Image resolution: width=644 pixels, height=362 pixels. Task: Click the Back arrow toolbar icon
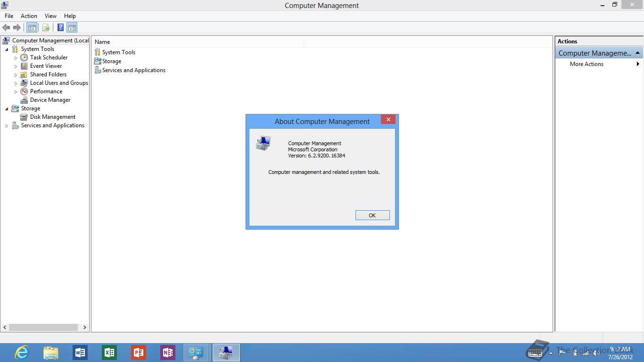(x=6, y=28)
